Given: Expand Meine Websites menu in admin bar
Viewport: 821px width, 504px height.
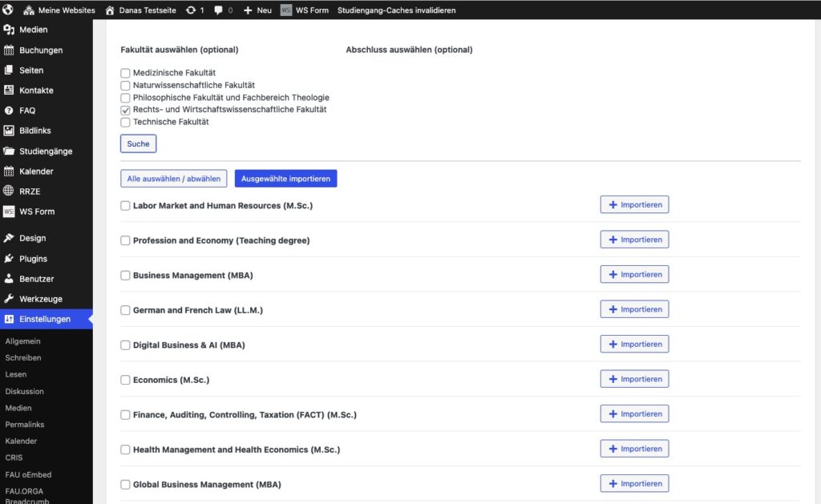Looking at the screenshot, I should [59, 10].
